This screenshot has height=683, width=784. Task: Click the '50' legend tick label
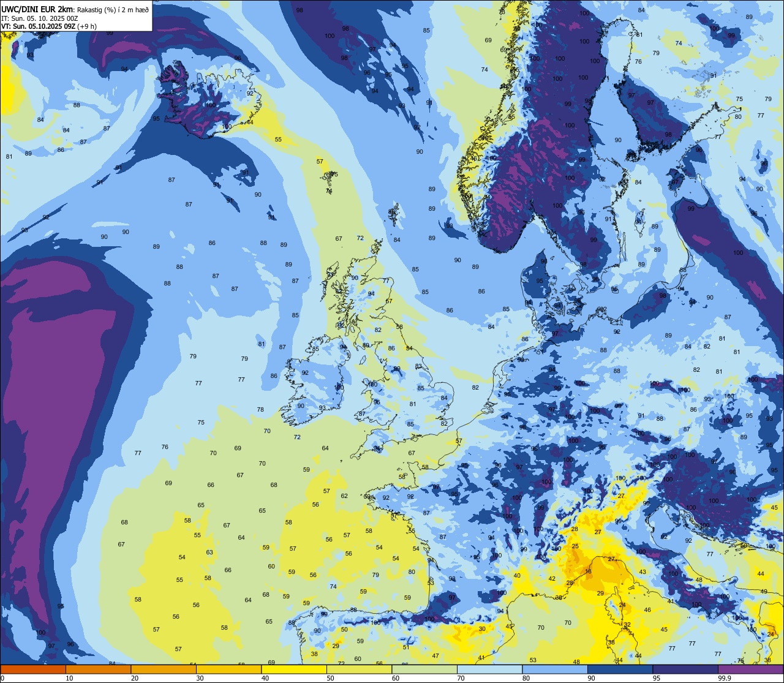(x=330, y=678)
